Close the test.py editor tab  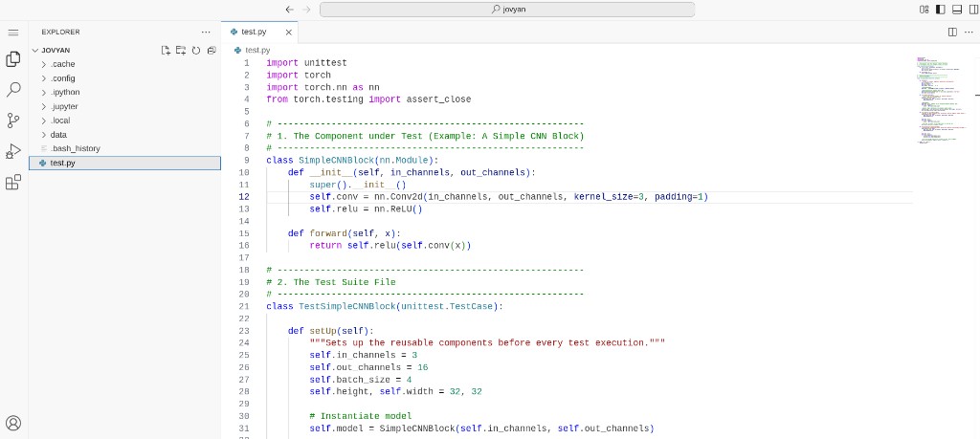pos(288,33)
